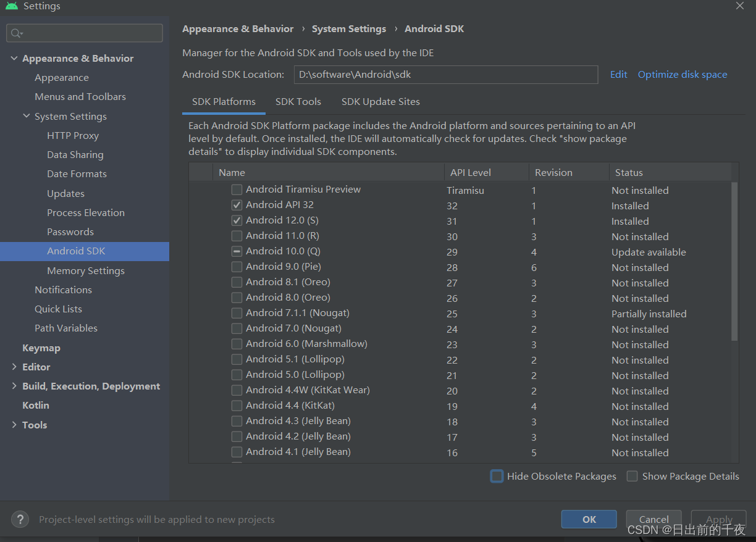Click Android SDK Location path field
This screenshot has height=542, width=756.
446,74
